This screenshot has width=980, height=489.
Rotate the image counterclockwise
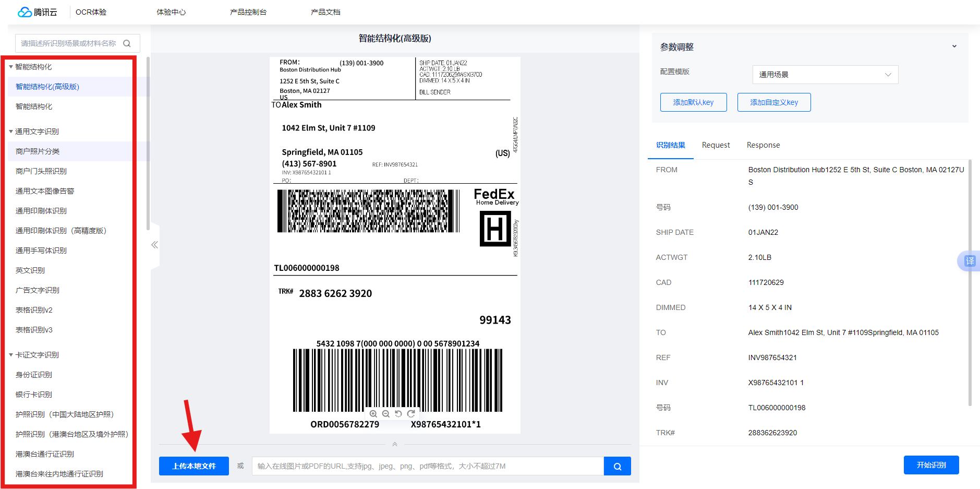coord(398,413)
